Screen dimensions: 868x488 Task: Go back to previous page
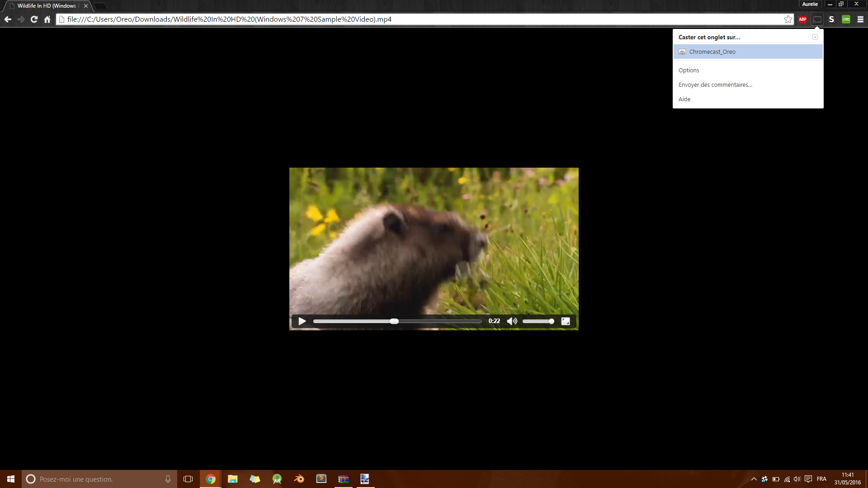click(x=8, y=19)
